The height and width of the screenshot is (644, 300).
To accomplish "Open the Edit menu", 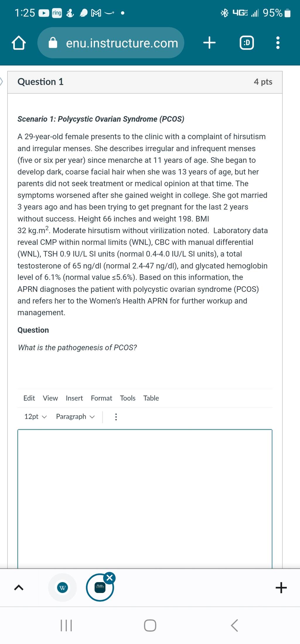I will click(29, 398).
